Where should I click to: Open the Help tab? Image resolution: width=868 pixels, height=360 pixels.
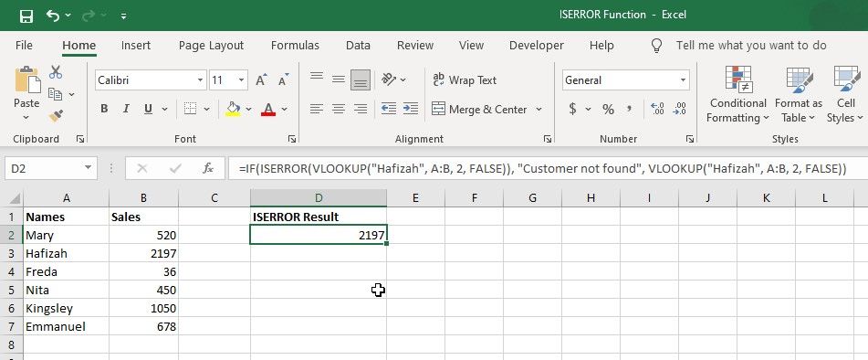coord(601,46)
